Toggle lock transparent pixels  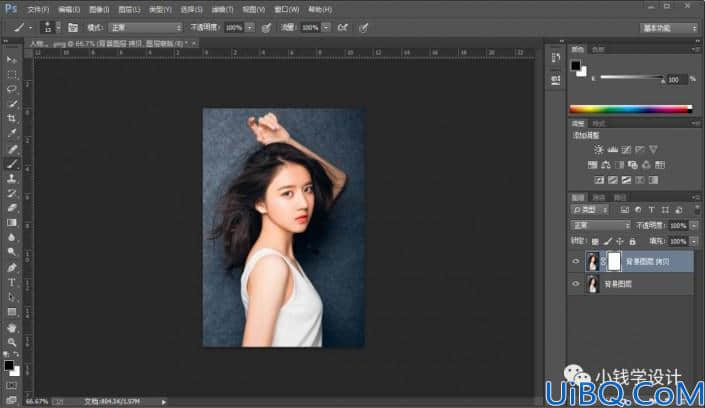pyautogui.click(x=595, y=242)
